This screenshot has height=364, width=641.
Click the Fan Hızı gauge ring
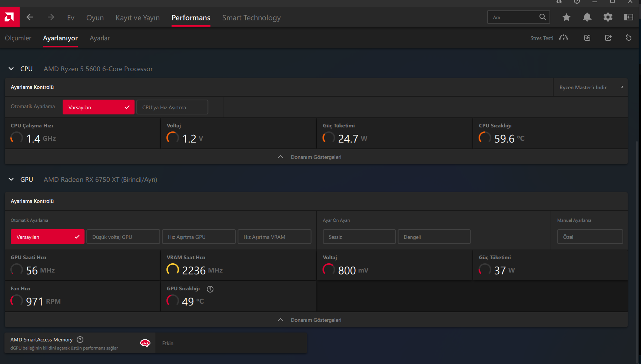click(x=17, y=301)
